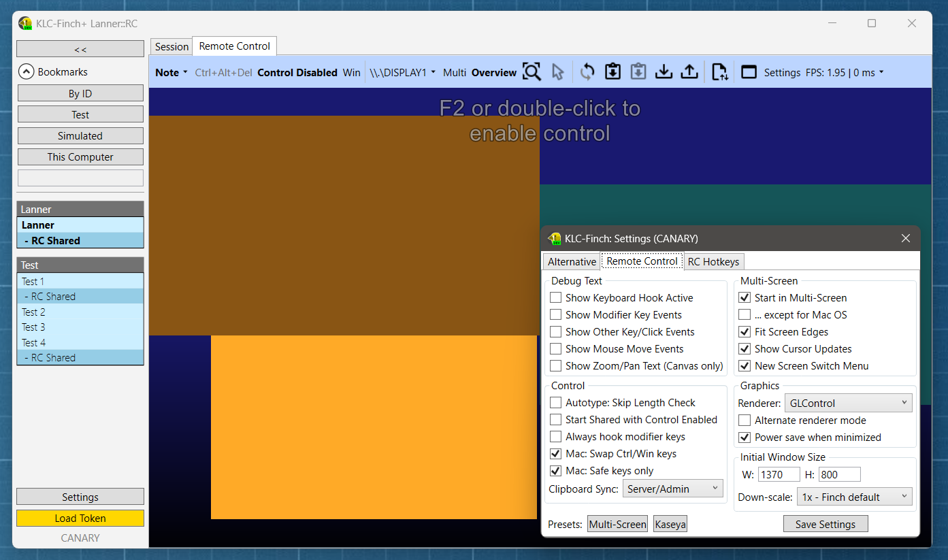The width and height of the screenshot is (948, 560).
Task: Uncheck Show Cursor Updates
Action: click(x=745, y=348)
